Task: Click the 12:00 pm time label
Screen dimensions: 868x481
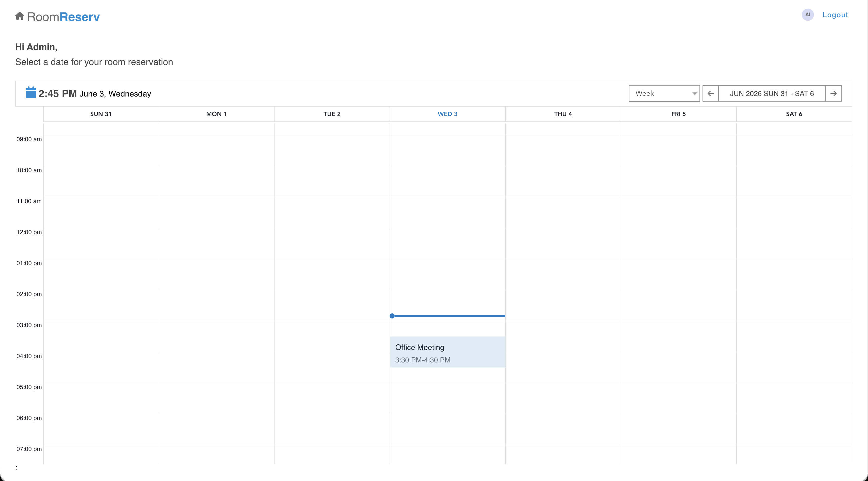Action: (29, 232)
